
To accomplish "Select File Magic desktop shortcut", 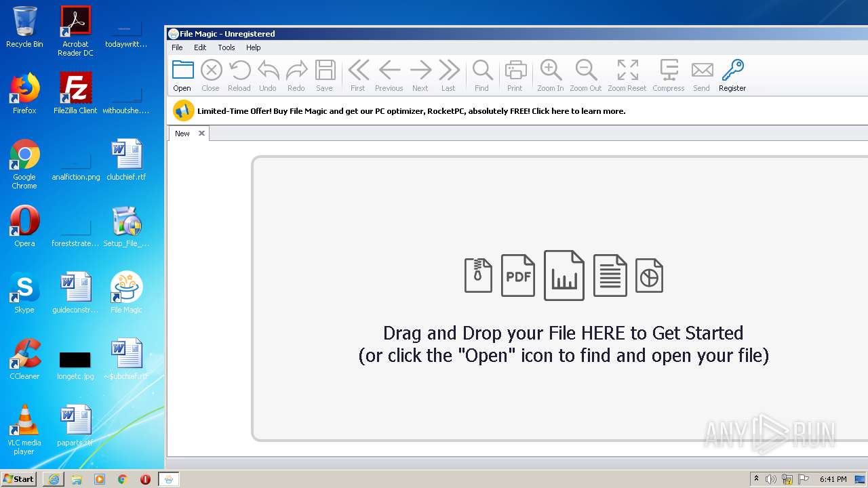I will [126, 293].
